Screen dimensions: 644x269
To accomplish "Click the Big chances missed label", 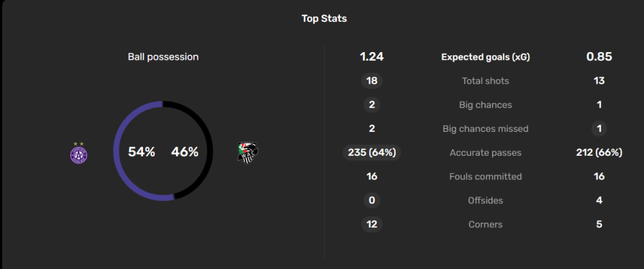I will [x=486, y=129].
